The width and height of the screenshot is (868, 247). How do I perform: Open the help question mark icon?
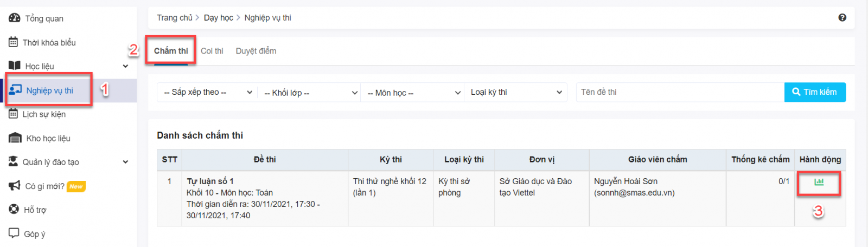(842, 18)
